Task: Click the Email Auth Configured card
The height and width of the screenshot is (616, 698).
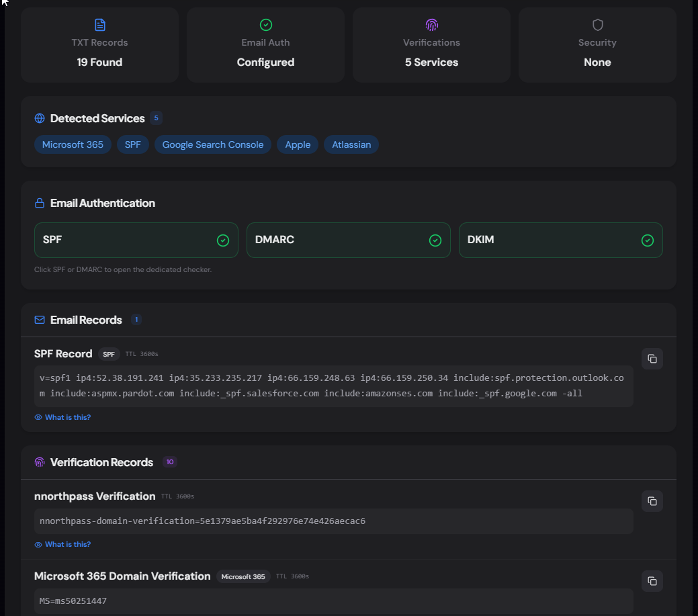Action: click(266, 45)
